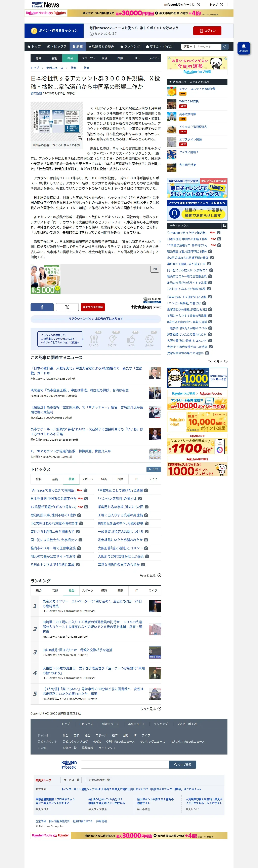Click arrow icon by ランキング もっと見る

160,709
